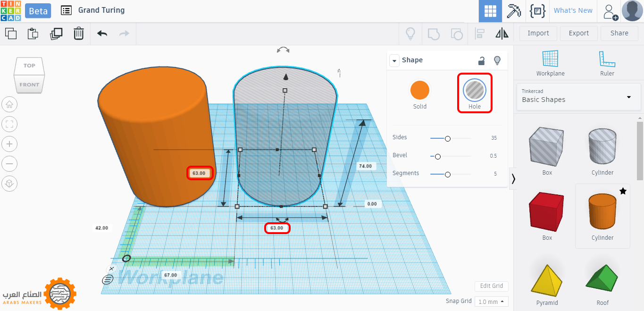644x311 pixels.
Task: Click the Export button
Action: point(579,34)
